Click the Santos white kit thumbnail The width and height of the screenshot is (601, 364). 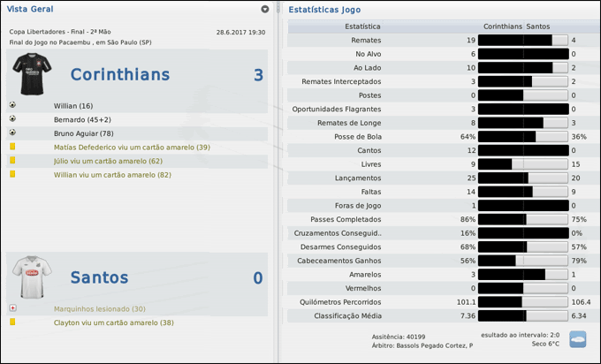pyautogui.click(x=35, y=277)
